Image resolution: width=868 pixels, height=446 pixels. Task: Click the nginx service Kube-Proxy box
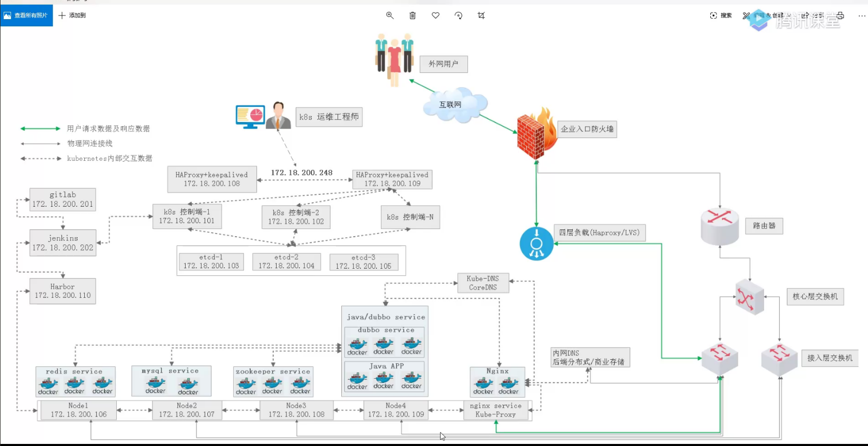click(496, 410)
